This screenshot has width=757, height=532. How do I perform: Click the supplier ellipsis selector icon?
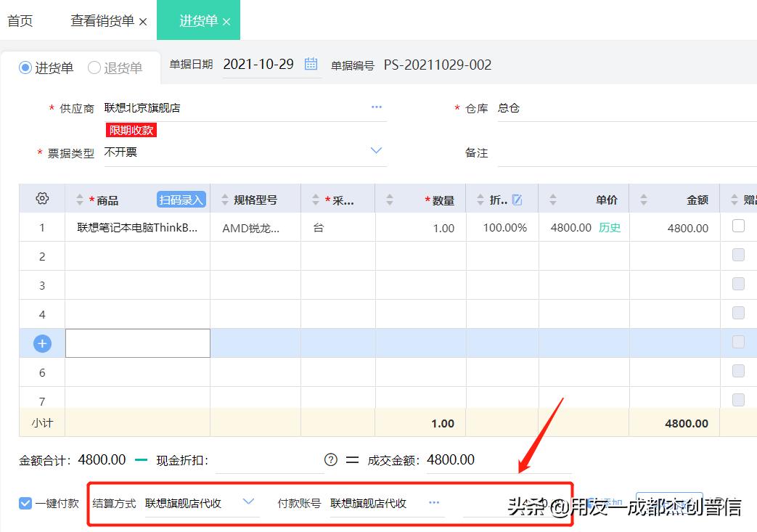377,107
